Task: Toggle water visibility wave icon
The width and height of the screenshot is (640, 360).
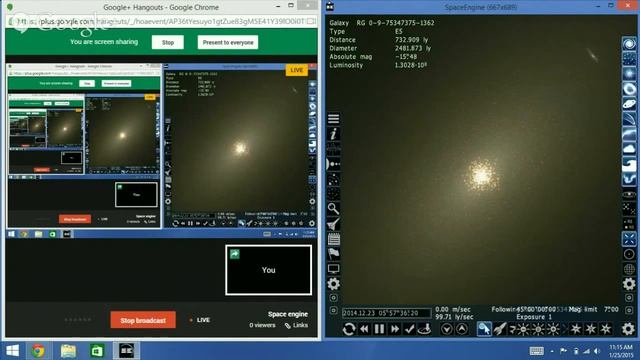Action: (x=629, y=164)
